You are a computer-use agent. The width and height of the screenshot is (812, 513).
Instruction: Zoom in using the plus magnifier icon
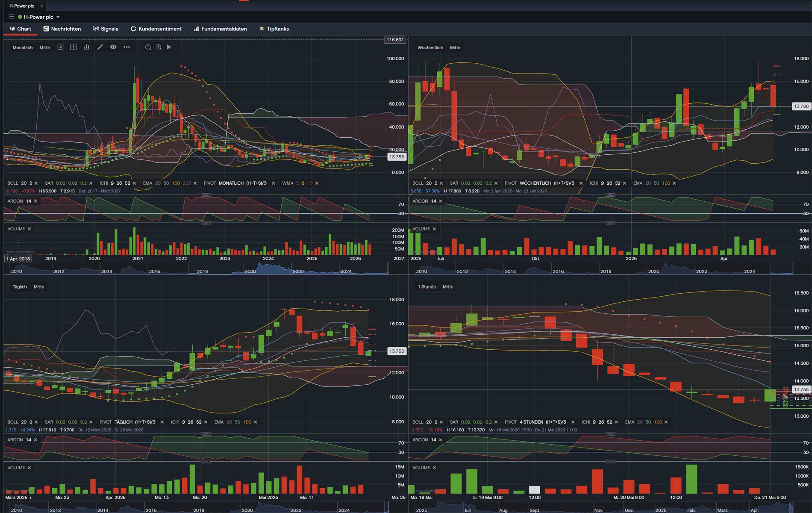(x=159, y=47)
